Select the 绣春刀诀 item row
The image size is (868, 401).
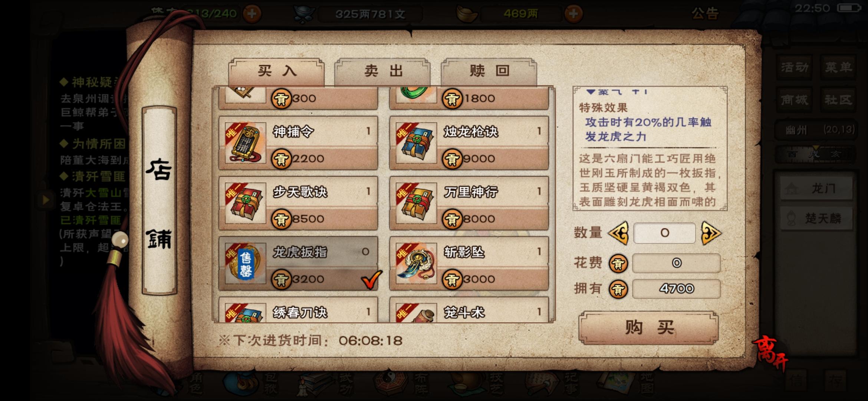298,310
